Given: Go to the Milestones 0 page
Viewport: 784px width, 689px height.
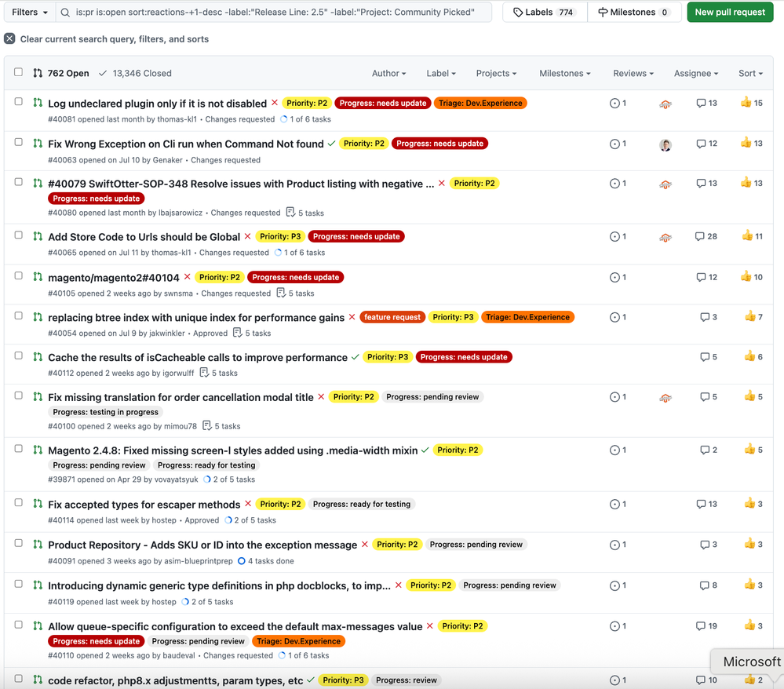Looking at the screenshot, I should [x=634, y=12].
